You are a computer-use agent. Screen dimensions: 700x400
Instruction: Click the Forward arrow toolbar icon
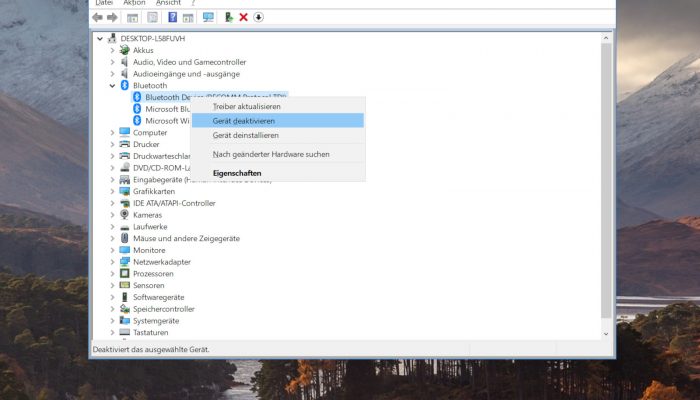click(x=112, y=17)
